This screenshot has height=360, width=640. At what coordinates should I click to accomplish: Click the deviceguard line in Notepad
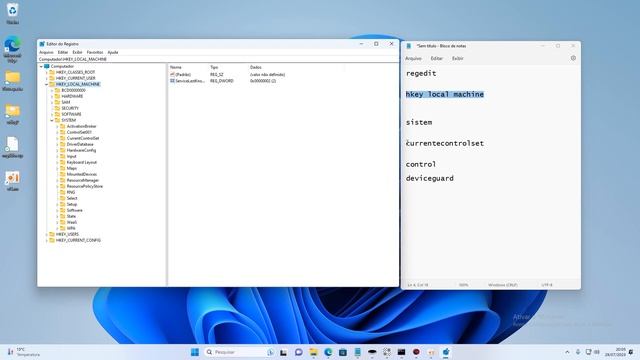point(429,178)
